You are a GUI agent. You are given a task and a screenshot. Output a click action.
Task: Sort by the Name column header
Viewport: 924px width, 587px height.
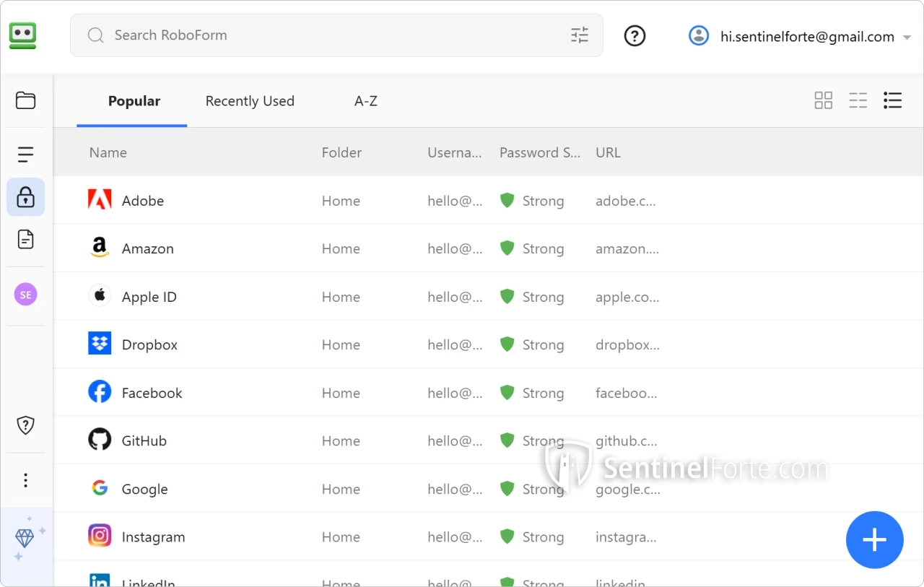click(108, 152)
